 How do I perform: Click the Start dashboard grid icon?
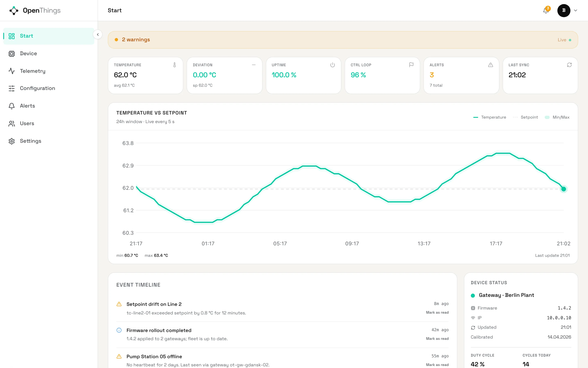[x=12, y=36]
